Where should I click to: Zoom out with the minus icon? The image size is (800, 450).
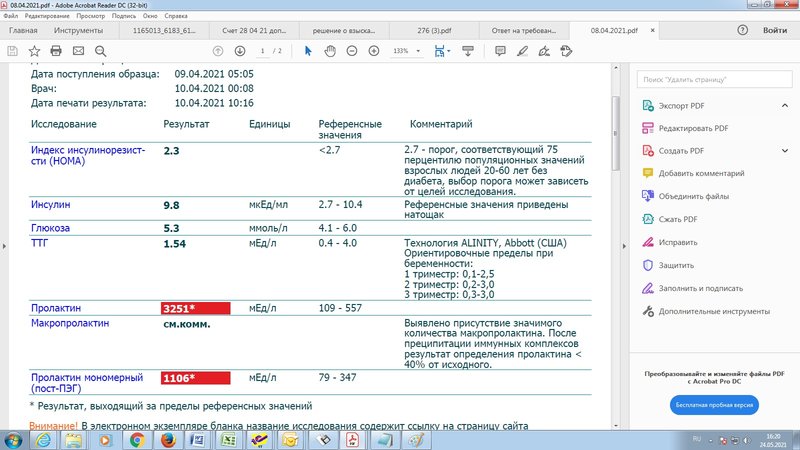point(352,51)
